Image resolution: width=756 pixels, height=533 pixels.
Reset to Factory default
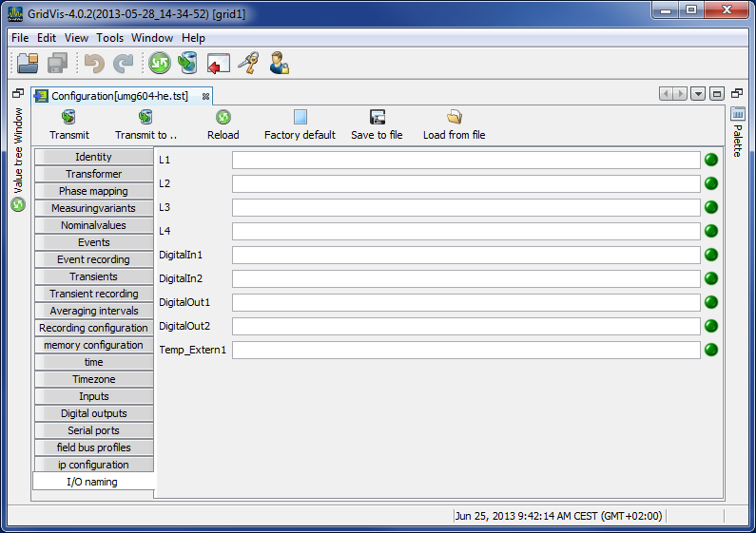point(300,125)
